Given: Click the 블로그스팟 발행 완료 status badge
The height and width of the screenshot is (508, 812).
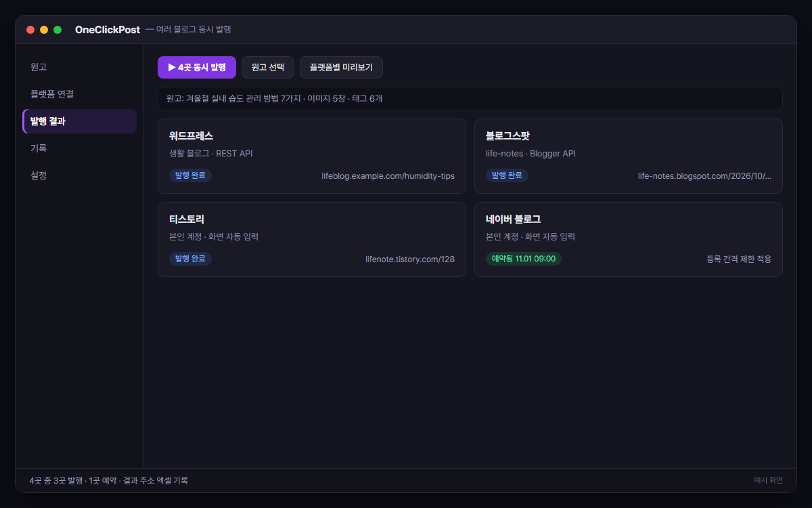Looking at the screenshot, I should pos(507,175).
